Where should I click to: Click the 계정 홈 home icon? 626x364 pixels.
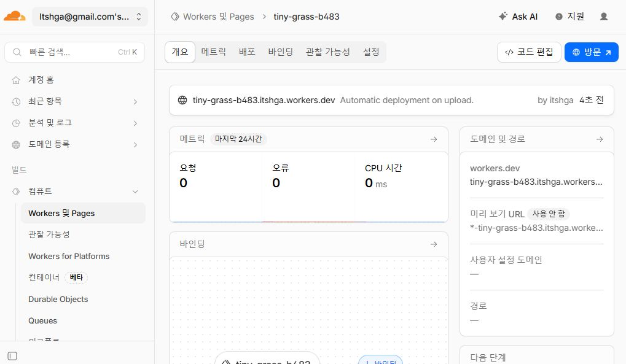pyautogui.click(x=16, y=80)
